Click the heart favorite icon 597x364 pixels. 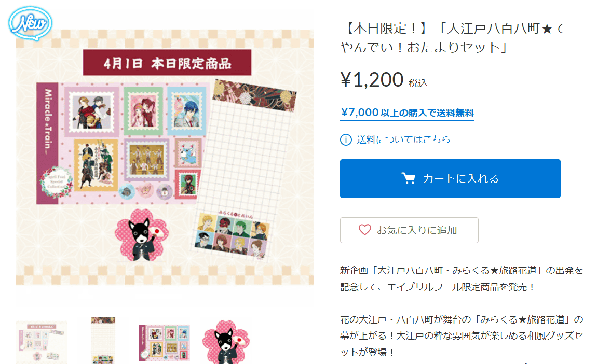365,230
